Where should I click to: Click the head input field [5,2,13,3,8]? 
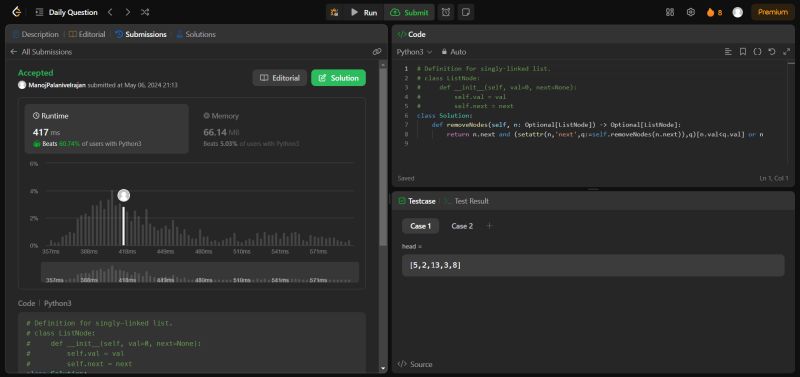click(593, 265)
